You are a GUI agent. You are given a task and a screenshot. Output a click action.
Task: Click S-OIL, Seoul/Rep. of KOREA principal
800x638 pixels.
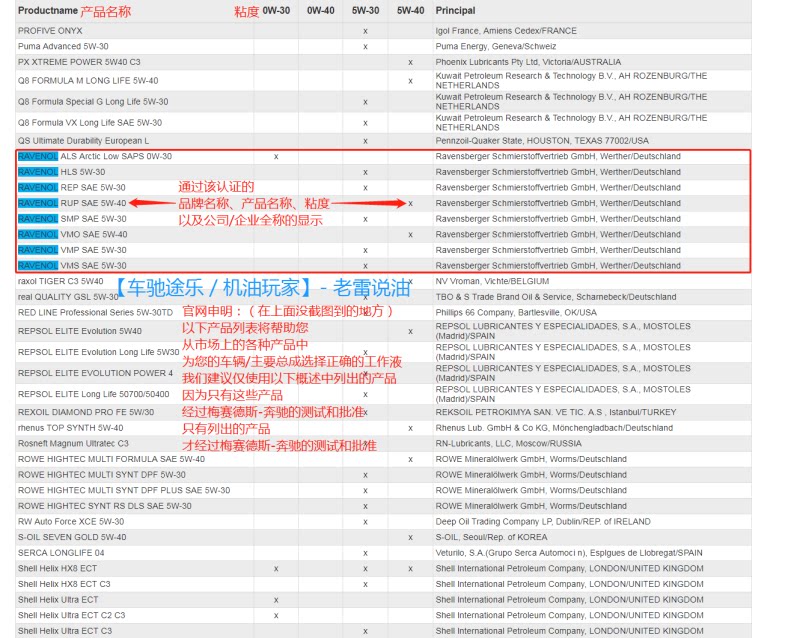coord(491,537)
